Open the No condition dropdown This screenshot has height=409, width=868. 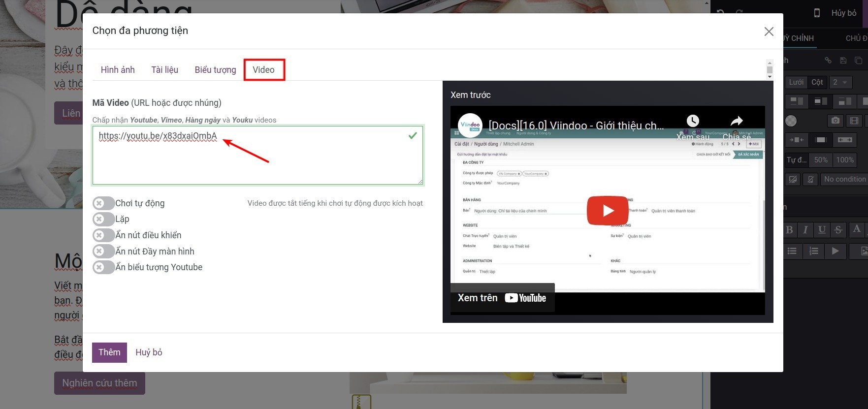844,180
